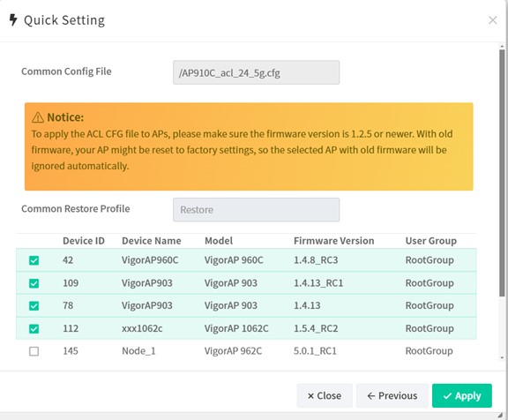Click the lightning bolt Quick Setting icon

point(13,19)
